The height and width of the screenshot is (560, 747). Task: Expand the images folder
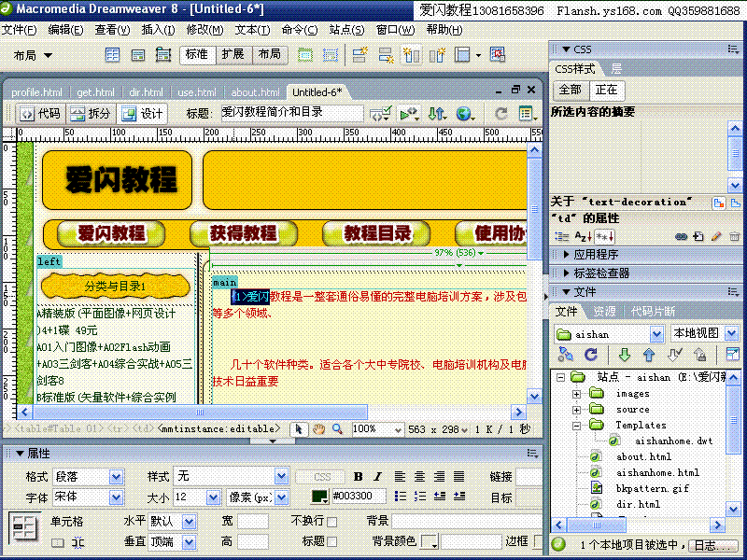pyautogui.click(x=576, y=394)
